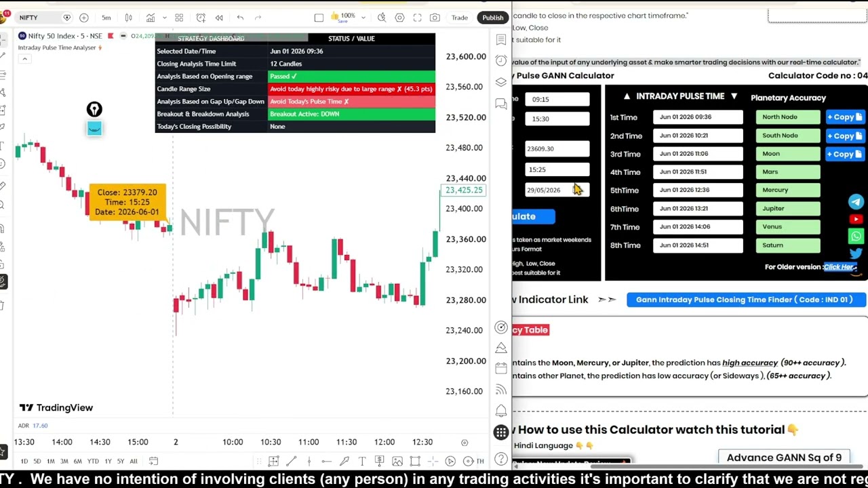868x488 pixels.
Task: Click the down triangle after Intraday Pulse Time
Action: pyautogui.click(x=734, y=96)
